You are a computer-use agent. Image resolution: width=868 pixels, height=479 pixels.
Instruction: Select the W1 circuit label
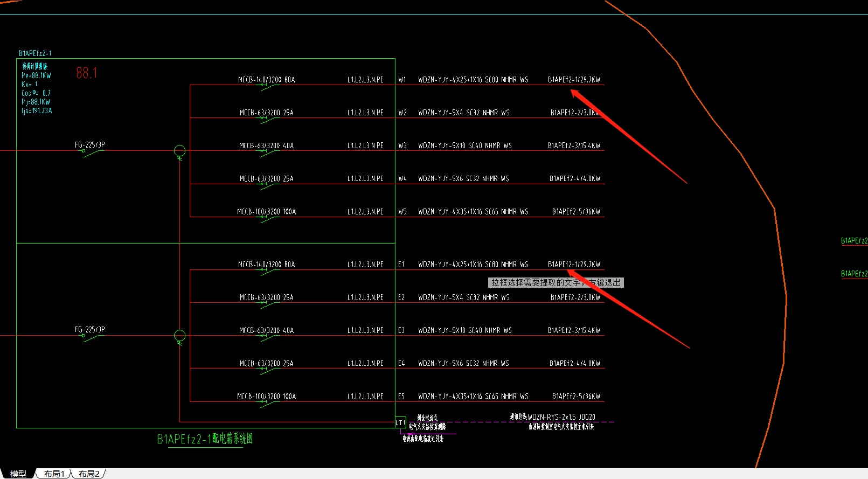402,80
